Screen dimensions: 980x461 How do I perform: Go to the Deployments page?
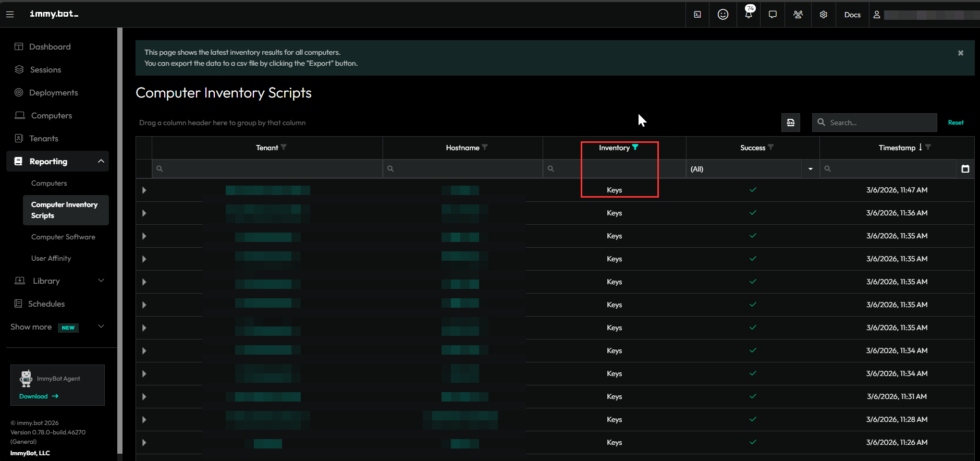(x=53, y=92)
